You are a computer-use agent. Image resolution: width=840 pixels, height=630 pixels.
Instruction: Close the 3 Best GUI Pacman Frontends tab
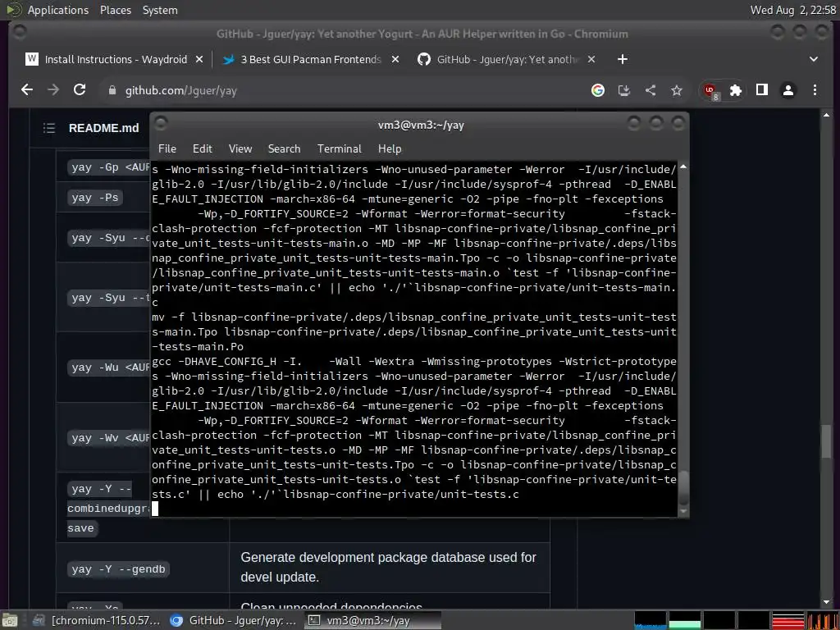click(x=395, y=59)
